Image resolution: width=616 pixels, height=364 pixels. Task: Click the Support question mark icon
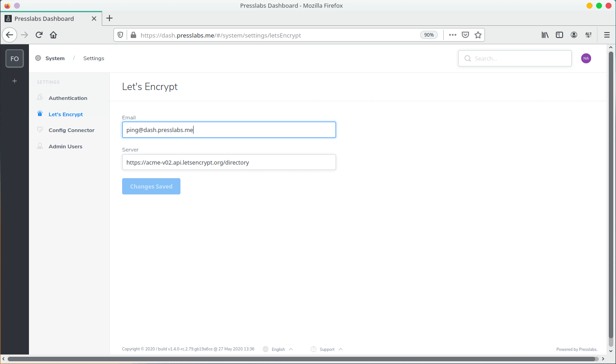coord(313,349)
